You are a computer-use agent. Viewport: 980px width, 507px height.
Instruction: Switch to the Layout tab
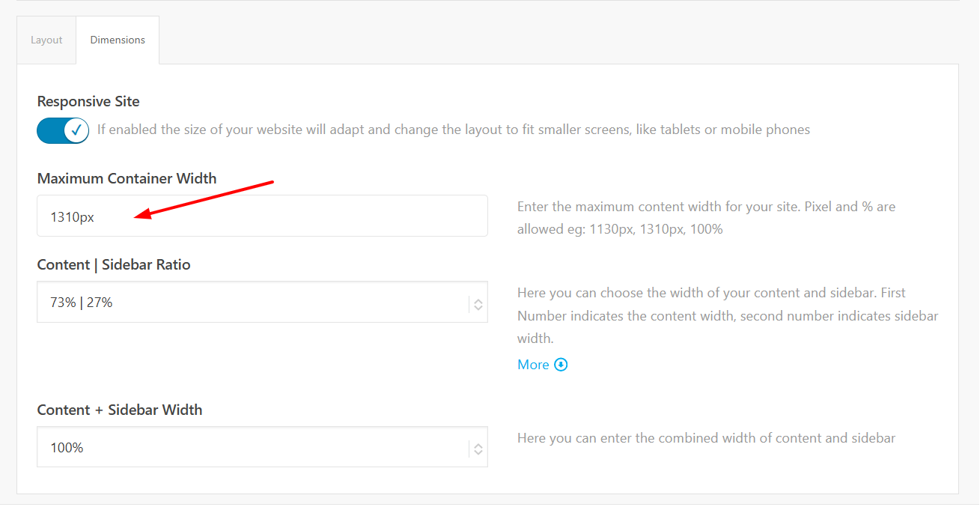point(46,40)
